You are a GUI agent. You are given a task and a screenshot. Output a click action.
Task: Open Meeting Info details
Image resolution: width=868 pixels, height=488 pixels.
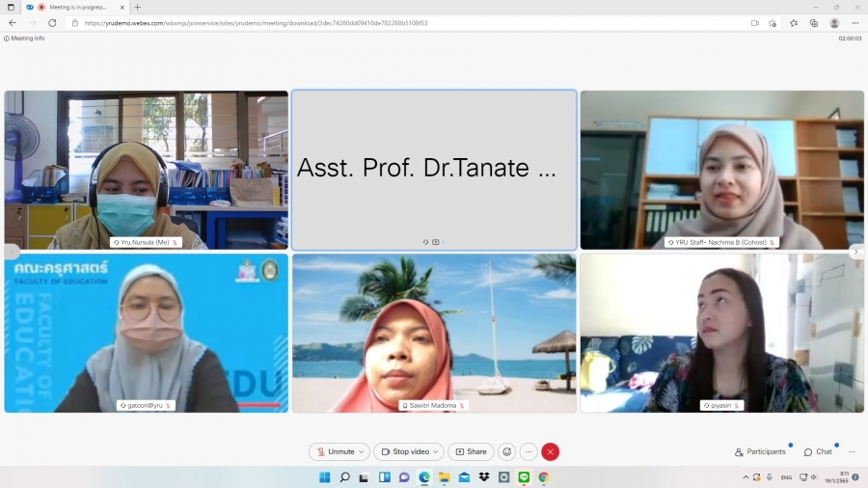point(25,39)
